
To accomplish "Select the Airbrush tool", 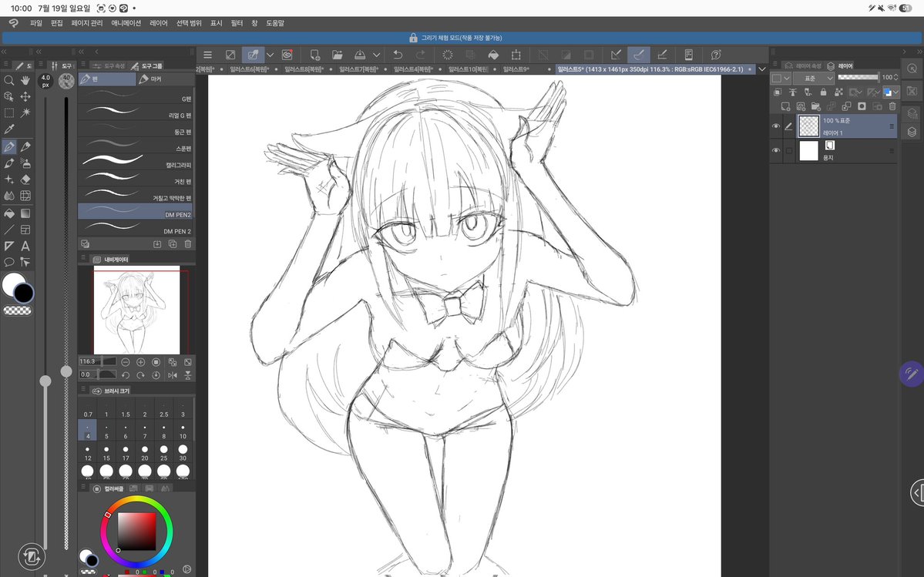I will pos(25,163).
